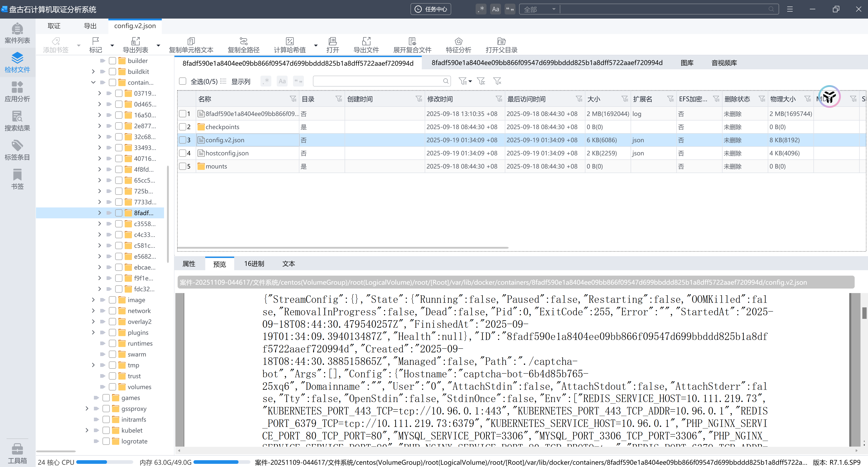The height and width of the screenshot is (467, 868).
Task: Click the 打开父目录 open parent directory icon
Action: coord(501,41)
